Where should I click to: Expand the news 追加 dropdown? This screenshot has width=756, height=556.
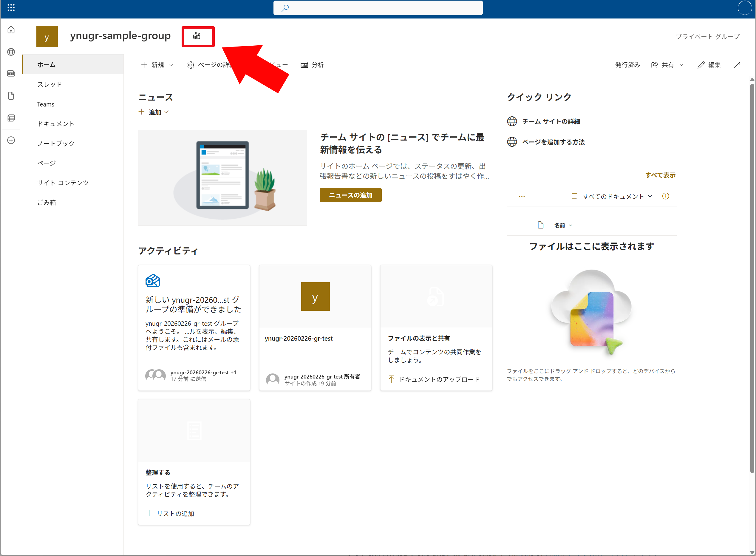pos(154,112)
